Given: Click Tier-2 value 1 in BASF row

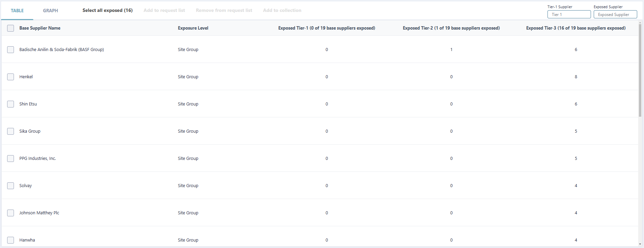Looking at the screenshot, I should click(451, 50).
